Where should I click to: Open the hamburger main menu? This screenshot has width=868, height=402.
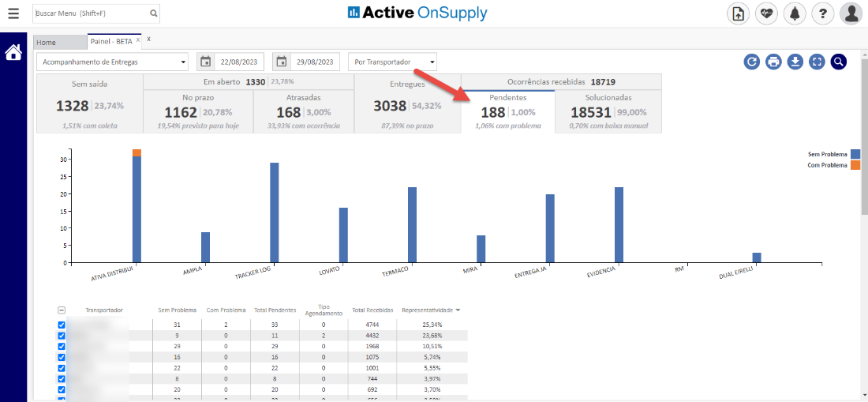(x=13, y=14)
